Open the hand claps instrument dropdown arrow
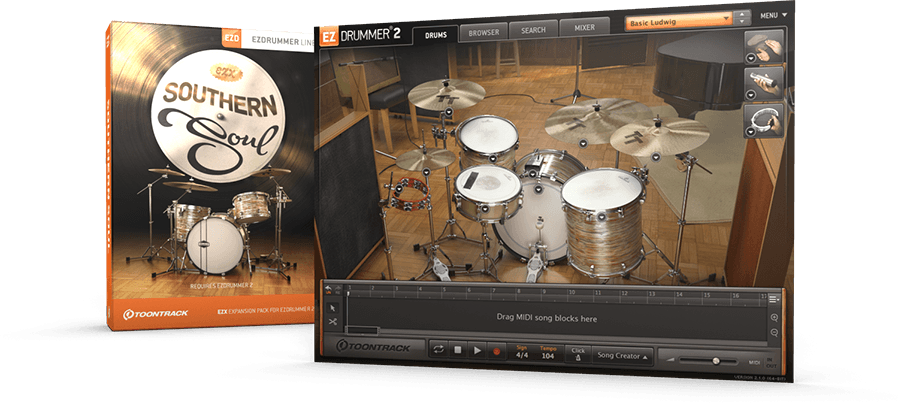Image resolution: width=898 pixels, height=403 pixels. (x=750, y=58)
